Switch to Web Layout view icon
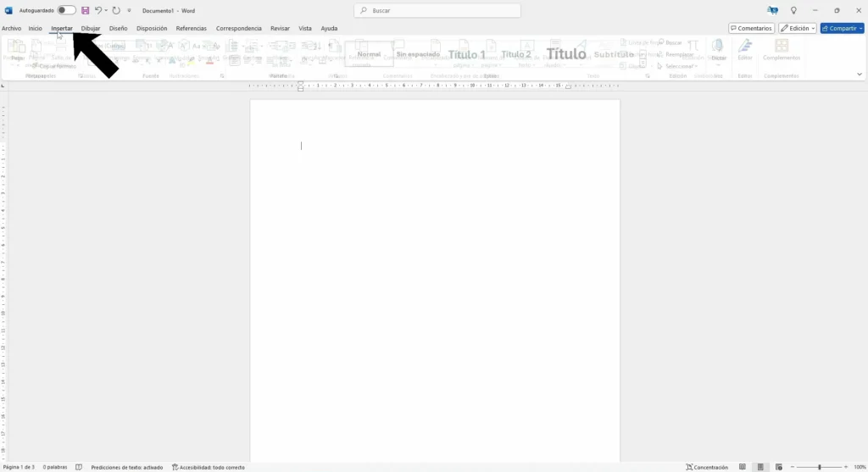Viewport: 868px width, 472px height. 778,467
